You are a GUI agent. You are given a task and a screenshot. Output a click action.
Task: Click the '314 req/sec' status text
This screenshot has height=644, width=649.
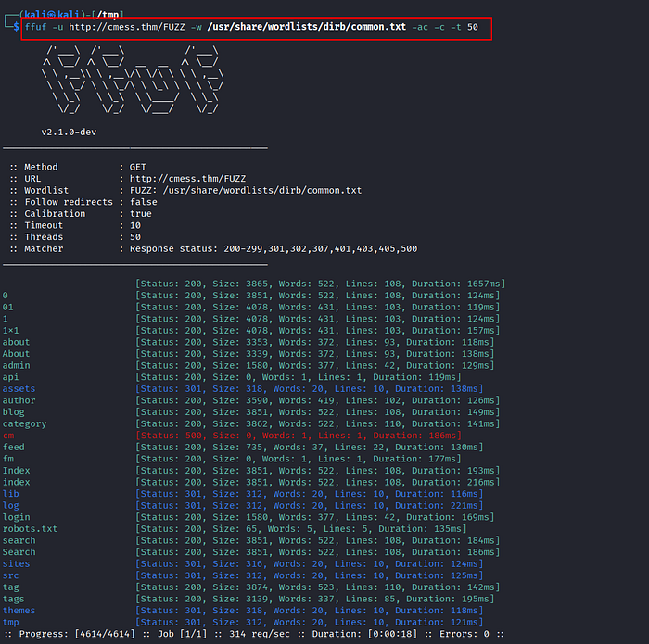[259, 634]
